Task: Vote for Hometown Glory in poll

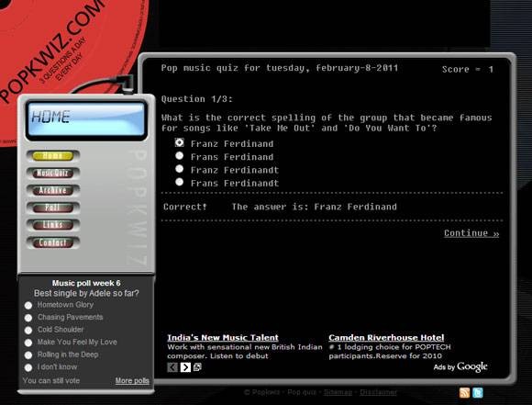Action: pyautogui.click(x=28, y=306)
